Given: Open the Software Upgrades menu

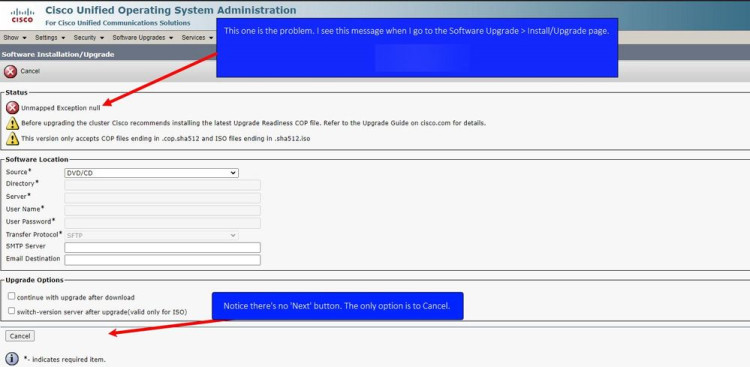Looking at the screenshot, I should 143,37.
